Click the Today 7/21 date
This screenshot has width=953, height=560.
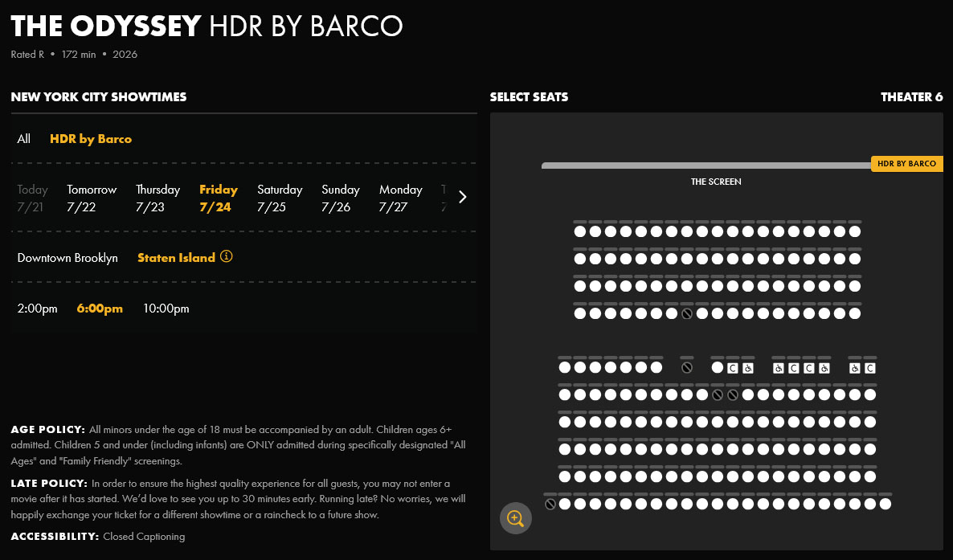pos(32,198)
